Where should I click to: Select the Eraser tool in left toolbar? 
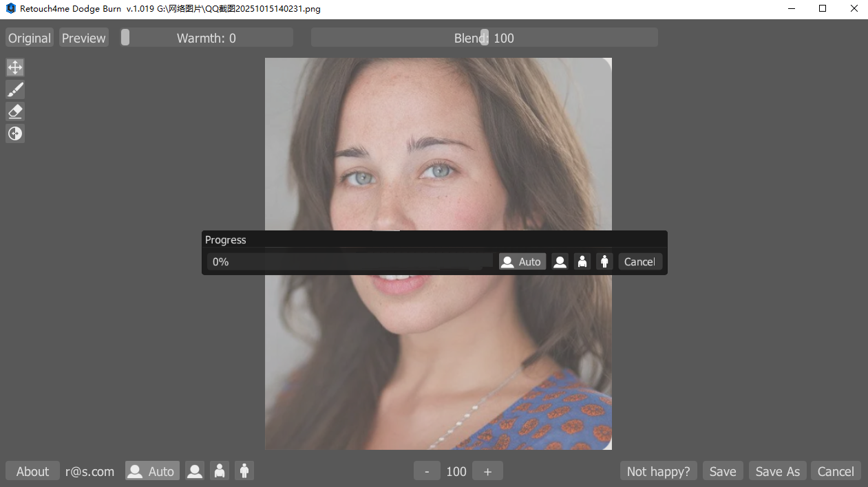click(15, 111)
